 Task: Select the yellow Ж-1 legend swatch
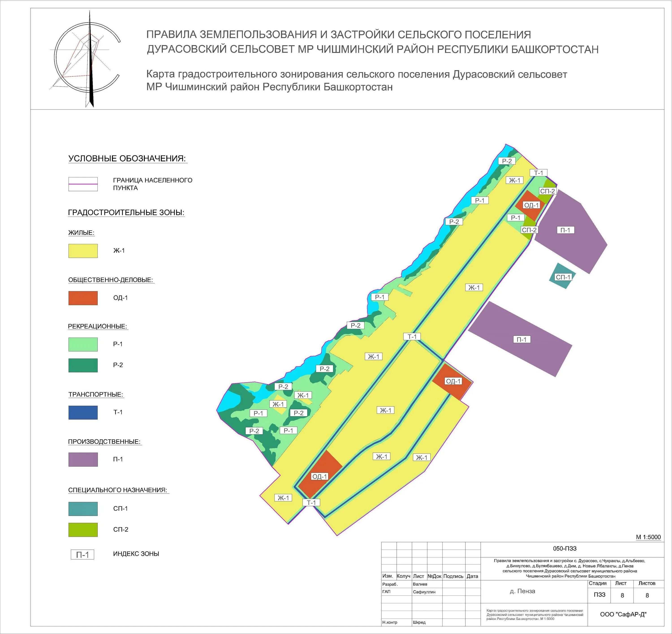pos(83,251)
